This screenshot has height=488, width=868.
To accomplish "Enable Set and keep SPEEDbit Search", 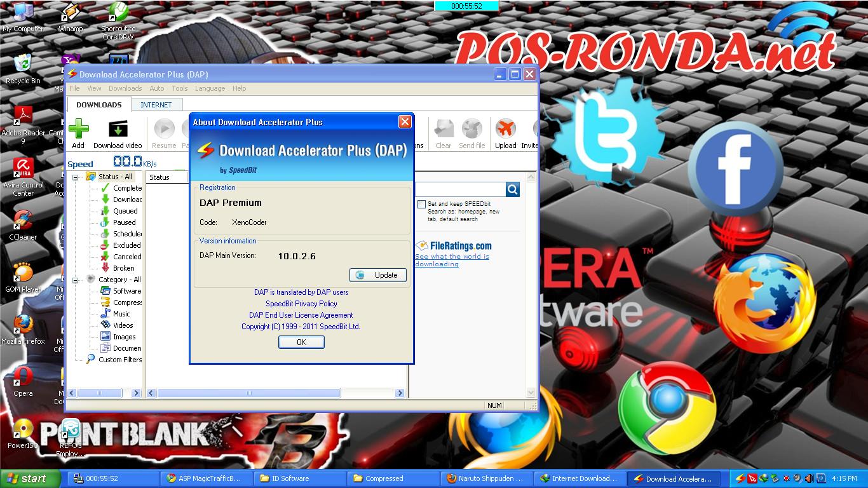I will 421,204.
